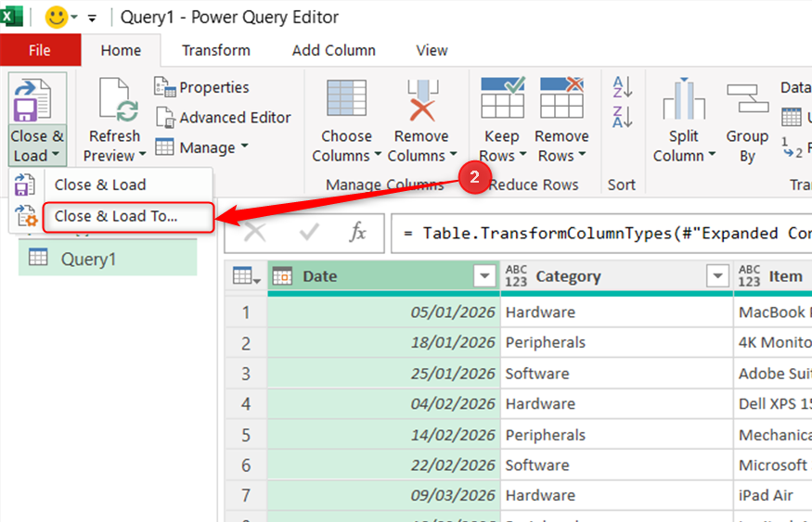Click the Remove Rows icon
812x522 pixels.
pos(561,97)
